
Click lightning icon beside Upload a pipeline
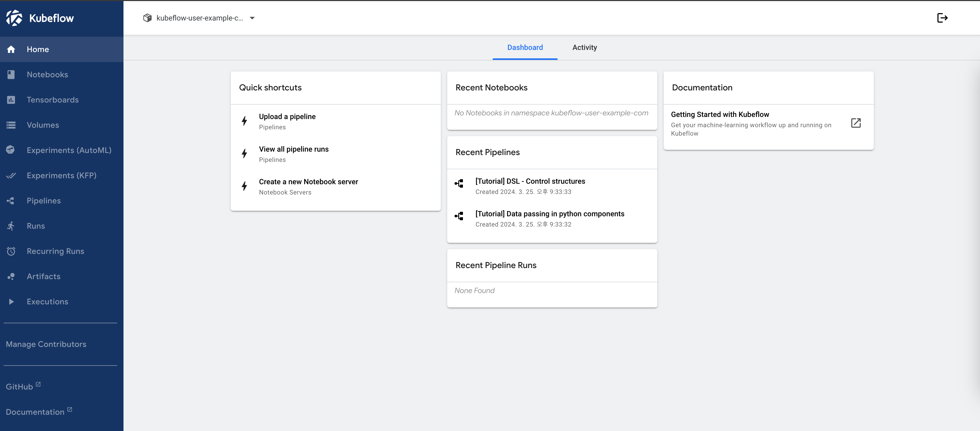(x=245, y=121)
